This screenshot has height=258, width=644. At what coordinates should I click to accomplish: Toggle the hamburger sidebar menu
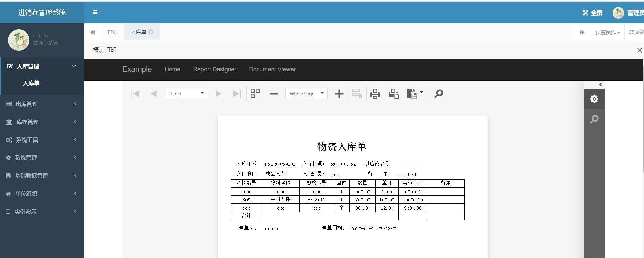click(x=95, y=12)
